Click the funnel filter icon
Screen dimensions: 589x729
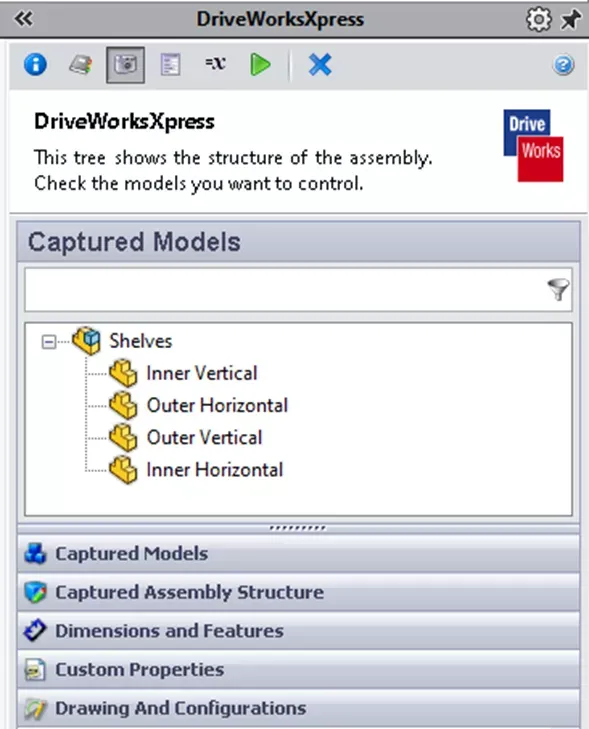558,290
